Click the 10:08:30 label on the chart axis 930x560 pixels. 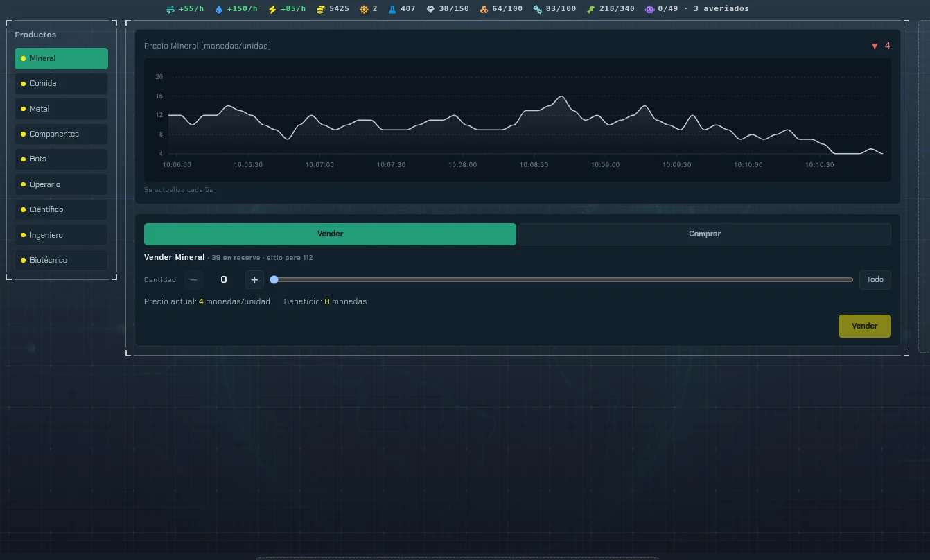[534, 165]
